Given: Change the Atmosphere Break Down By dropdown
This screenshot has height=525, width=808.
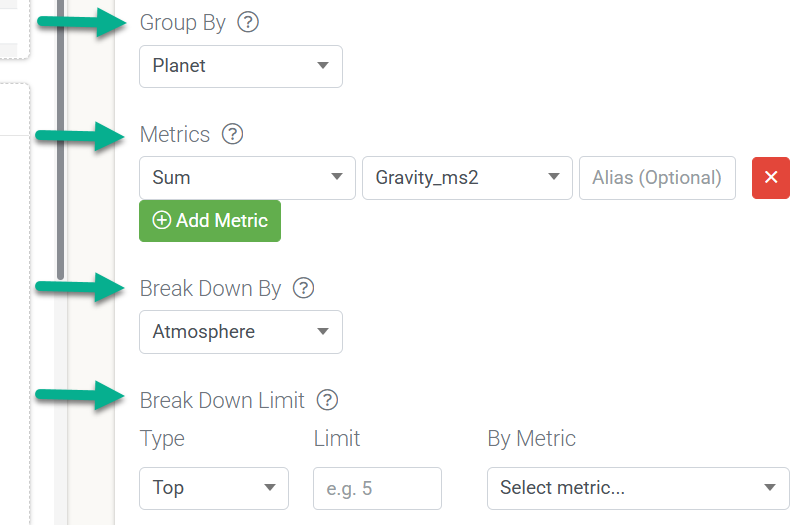Looking at the screenshot, I should pos(241,332).
